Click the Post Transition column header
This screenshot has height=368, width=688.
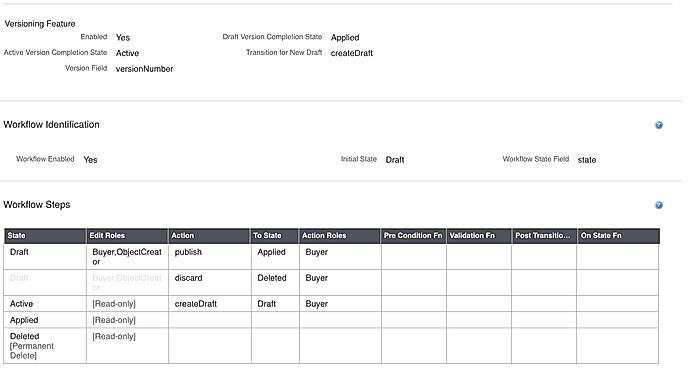(544, 236)
